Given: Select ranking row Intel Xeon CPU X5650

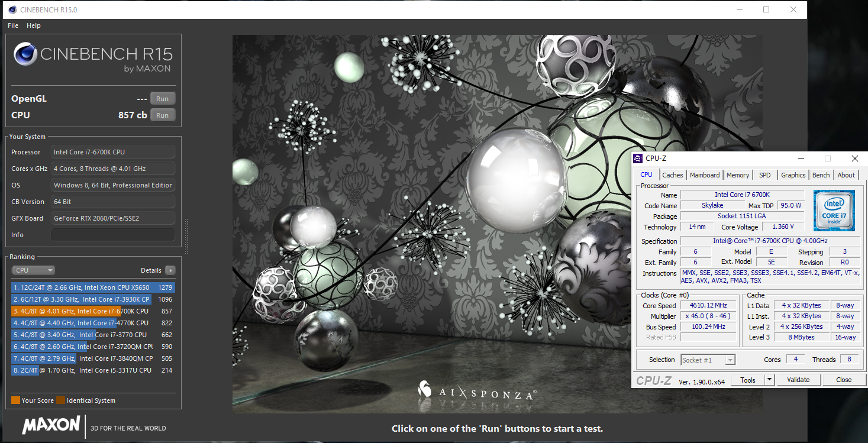Looking at the screenshot, I should pyautogui.click(x=93, y=287).
